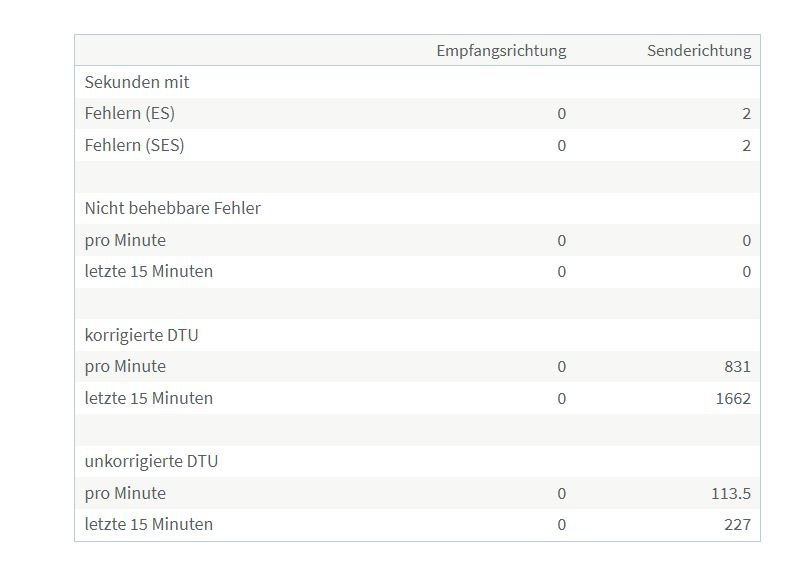Image resolution: width=807 pixels, height=567 pixels.
Task: Click the unkorrigierte DTU section heading
Action: click(x=151, y=461)
